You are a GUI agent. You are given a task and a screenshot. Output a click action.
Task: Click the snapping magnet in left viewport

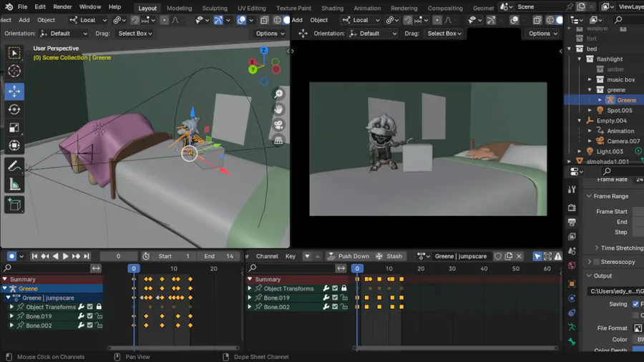135,20
